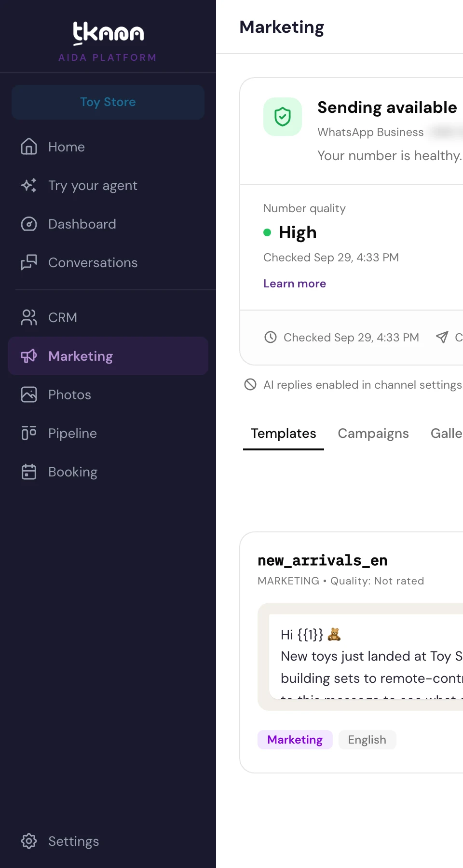This screenshot has height=868, width=463.
Task: Switch to the Templates tab
Action: pos(284,434)
